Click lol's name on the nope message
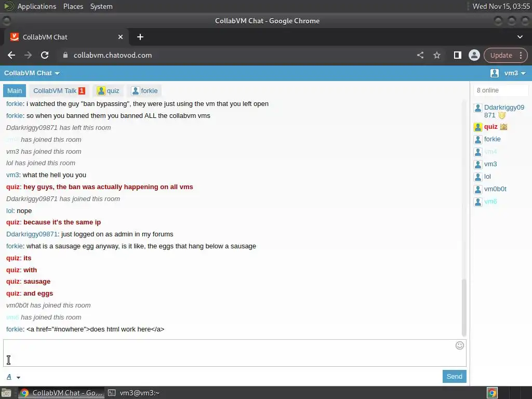Screen dimensions: 532x399 pyautogui.click(x=9, y=211)
